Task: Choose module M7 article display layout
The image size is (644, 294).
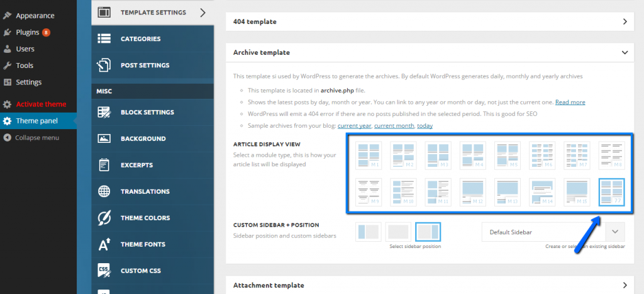Action: click(577, 155)
